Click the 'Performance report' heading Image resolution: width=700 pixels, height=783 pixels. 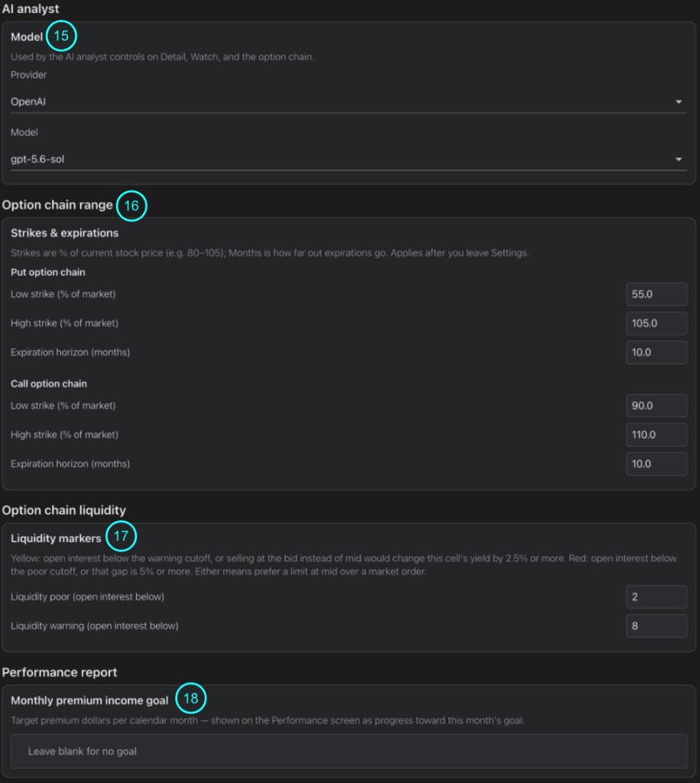point(60,672)
